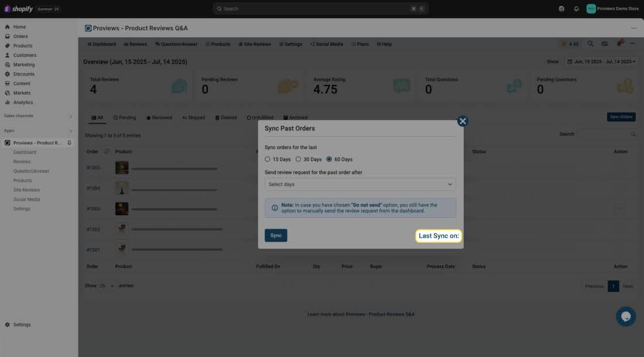The image size is (644, 357).
Task: Click the Shopify notifications bell icon
Action: [576, 9]
